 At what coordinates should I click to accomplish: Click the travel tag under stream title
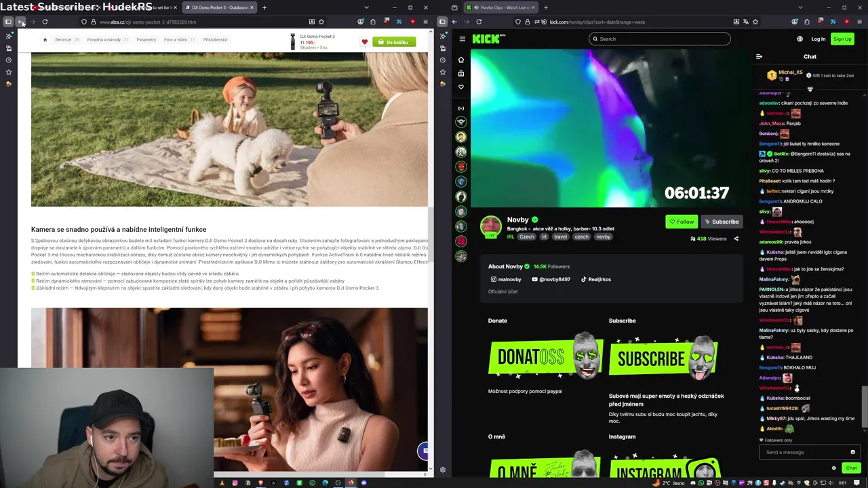(560, 237)
